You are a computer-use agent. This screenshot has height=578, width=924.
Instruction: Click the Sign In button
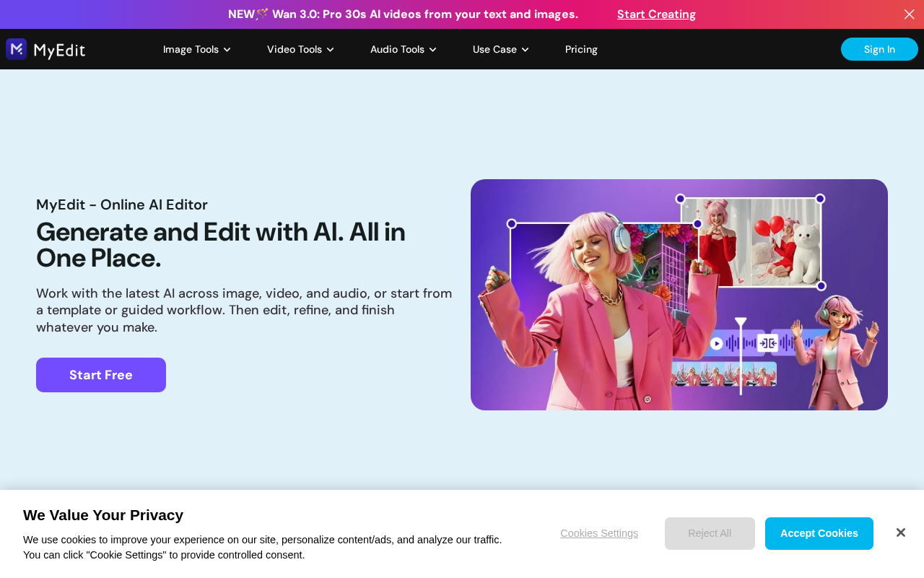[x=879, y=49]
